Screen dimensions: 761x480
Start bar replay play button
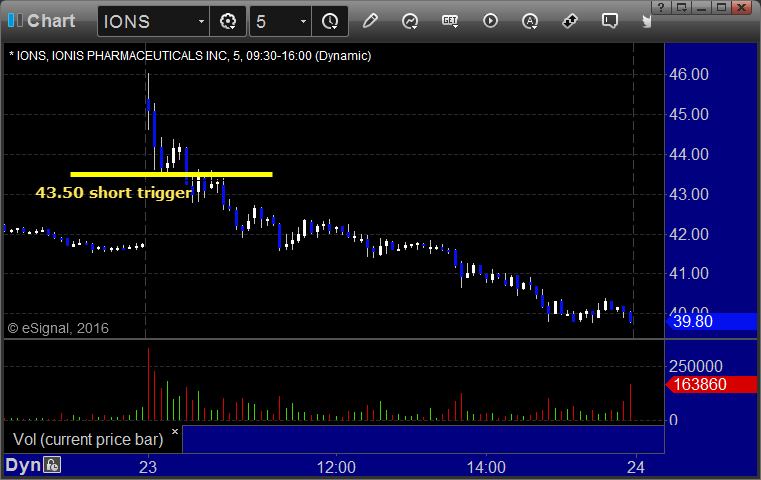point(490,21)
